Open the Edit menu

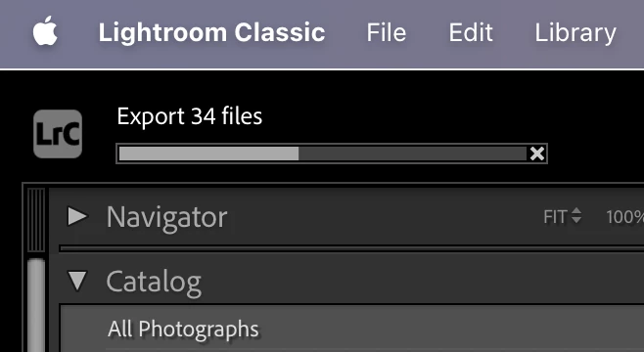471,32
